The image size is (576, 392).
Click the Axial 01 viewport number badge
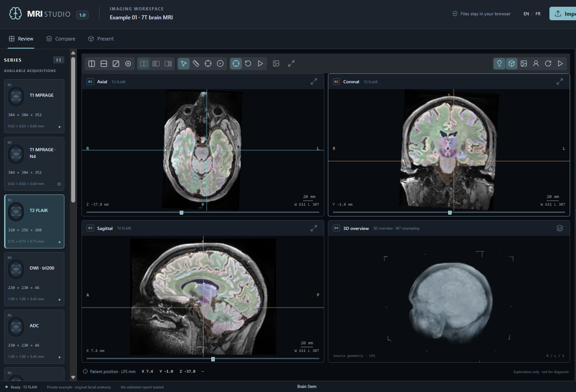pos(90,82)
